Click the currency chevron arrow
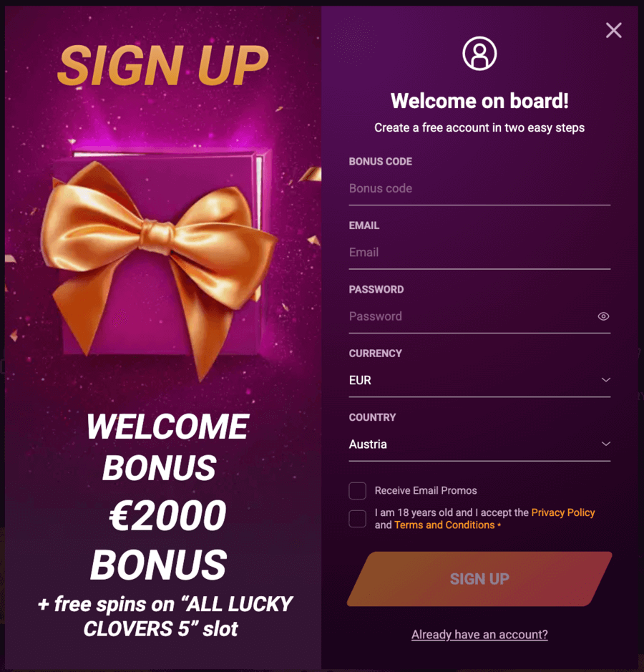This screenshot has width=644, height=672. pos(605,380)
